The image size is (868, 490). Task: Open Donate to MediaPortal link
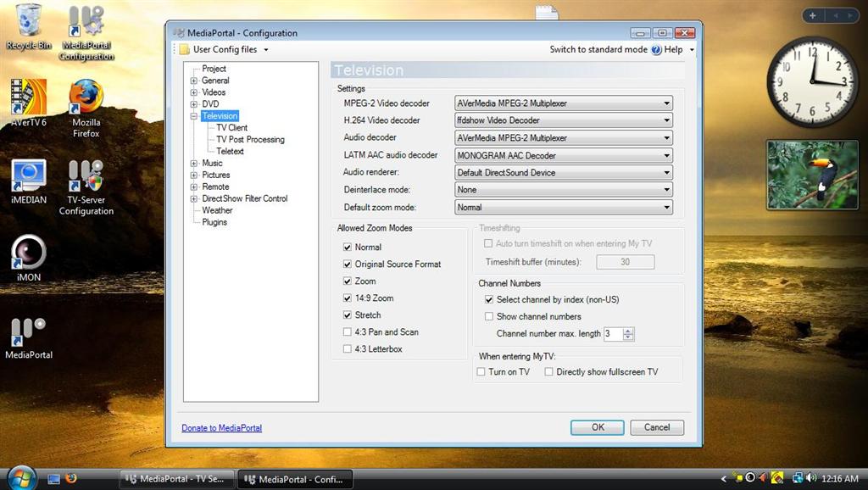click(x=221, y=428)
